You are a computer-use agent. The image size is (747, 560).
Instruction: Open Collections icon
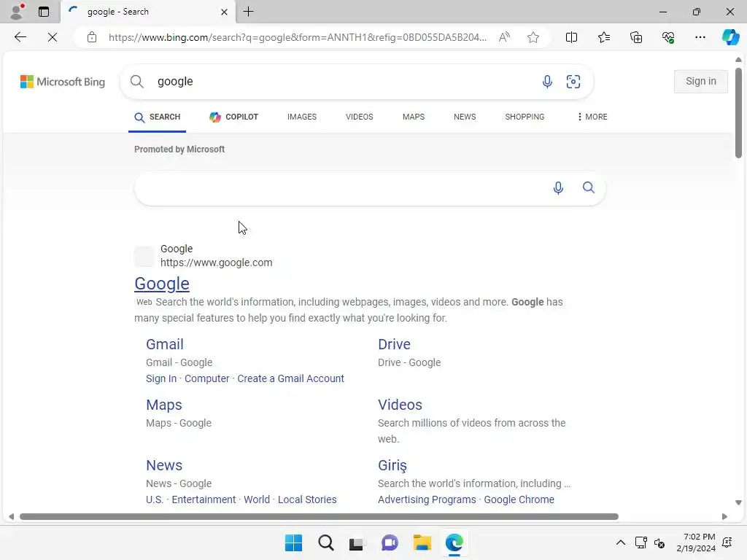pos(636,37)
